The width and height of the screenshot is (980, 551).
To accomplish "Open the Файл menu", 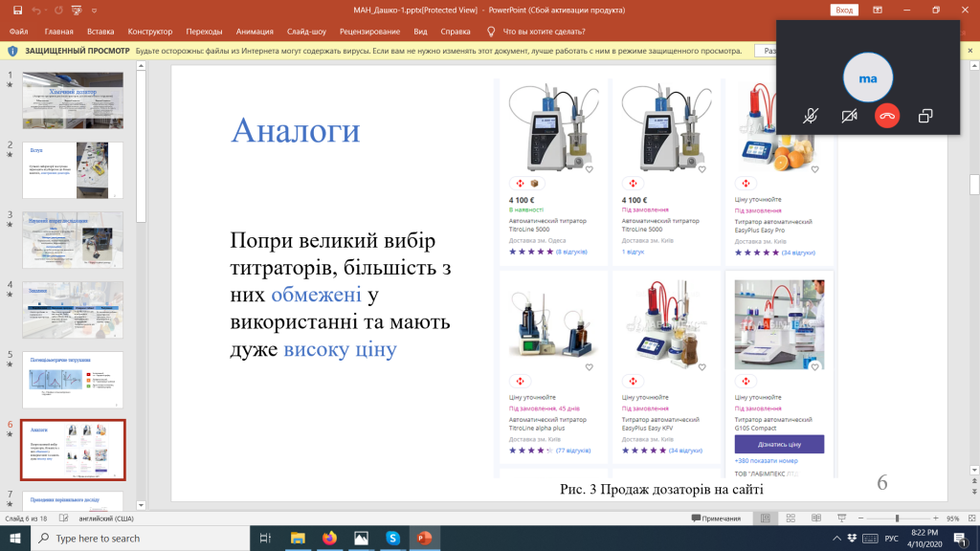I will tap(19, 32).
